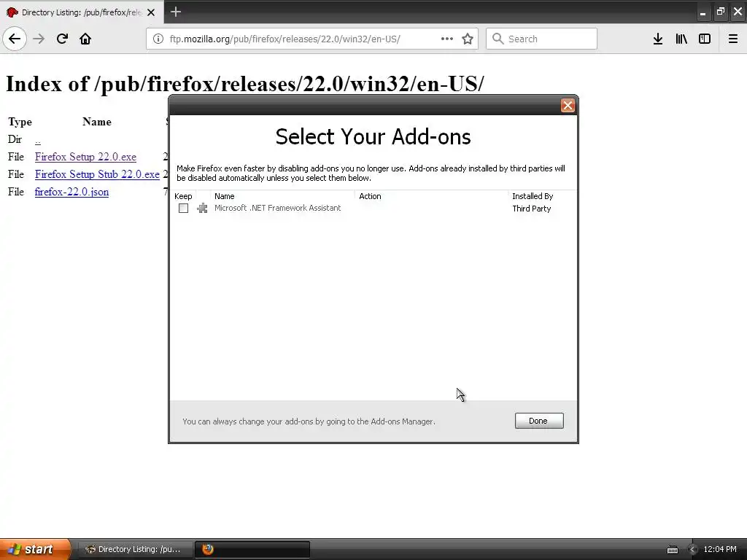Switch to Directory Listing taskbar button
Viewport: 747px width, 560px height.
(x=134, y=549)
